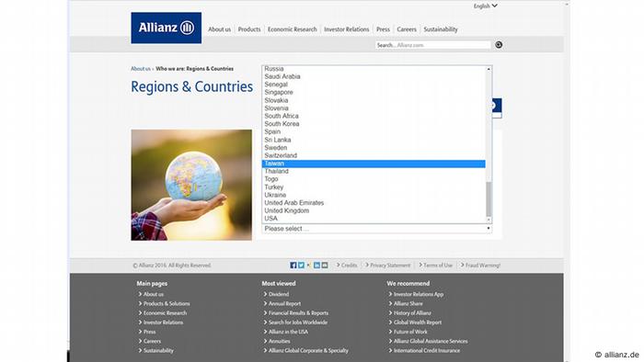Select USA in the country list

(x=374, y=219)
